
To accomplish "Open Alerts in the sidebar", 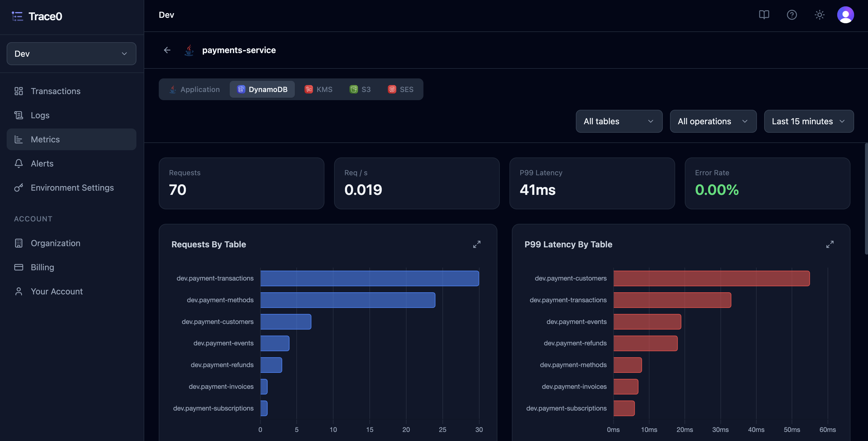I will tap(72, 163).
